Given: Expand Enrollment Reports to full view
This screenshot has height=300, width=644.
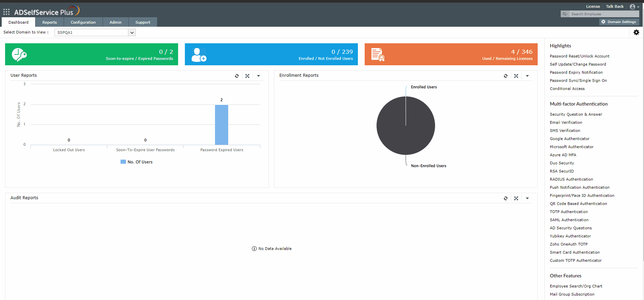Looking at the screenshot, I should click(516, 76).
